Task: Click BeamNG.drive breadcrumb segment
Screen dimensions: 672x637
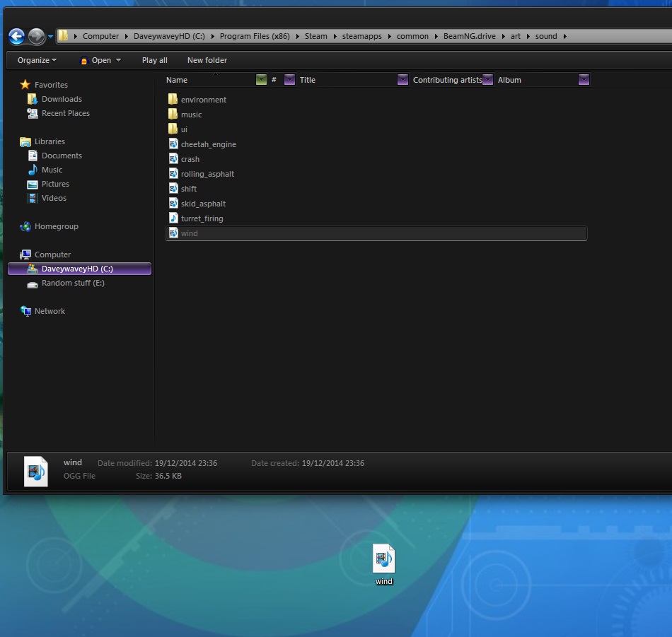Action: [x=469, y=36]
